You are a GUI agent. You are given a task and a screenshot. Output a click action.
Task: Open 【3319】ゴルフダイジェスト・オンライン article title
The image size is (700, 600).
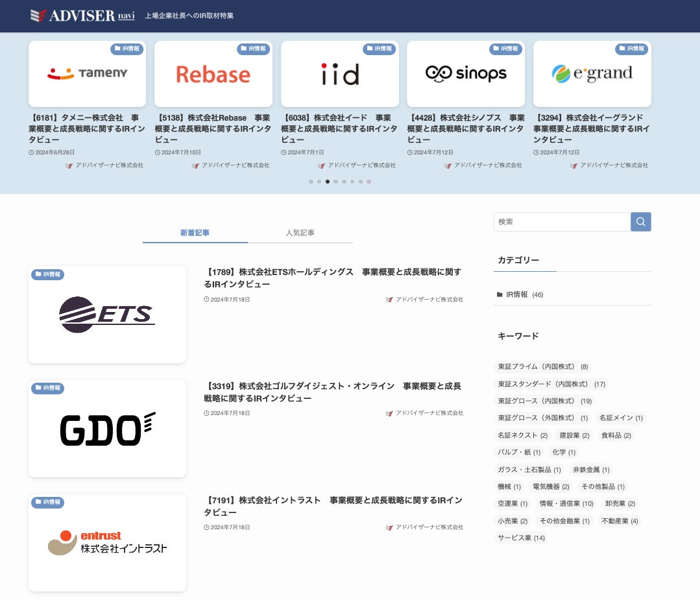[x=333, y=392]
